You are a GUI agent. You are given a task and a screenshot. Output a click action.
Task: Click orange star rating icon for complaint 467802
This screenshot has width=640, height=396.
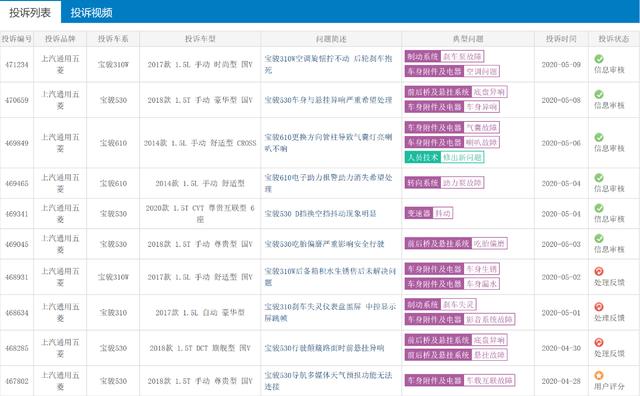click(x=599, y=375)
